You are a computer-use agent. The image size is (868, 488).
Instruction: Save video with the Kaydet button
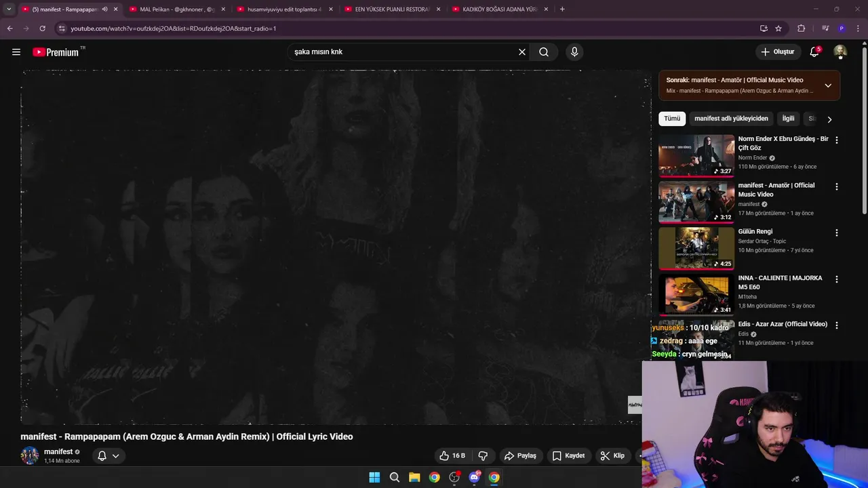(x=569, y=455)
